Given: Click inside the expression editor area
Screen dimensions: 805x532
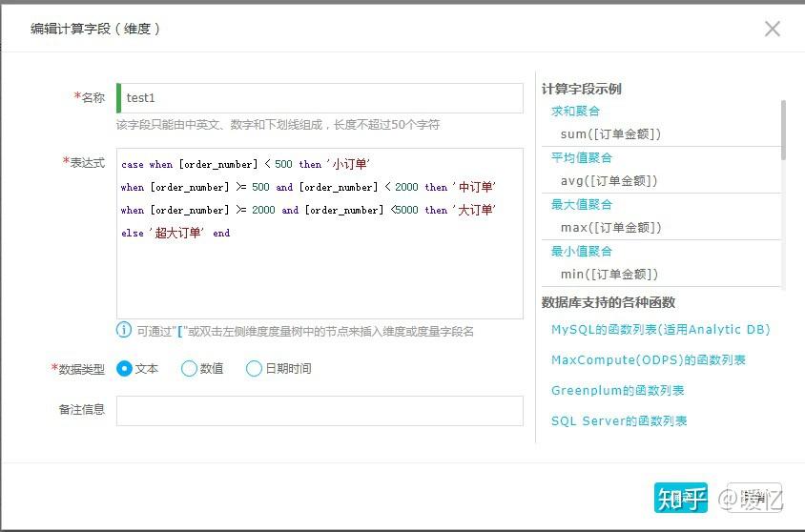Looking at the screenshot, I should tap(320, 234).
